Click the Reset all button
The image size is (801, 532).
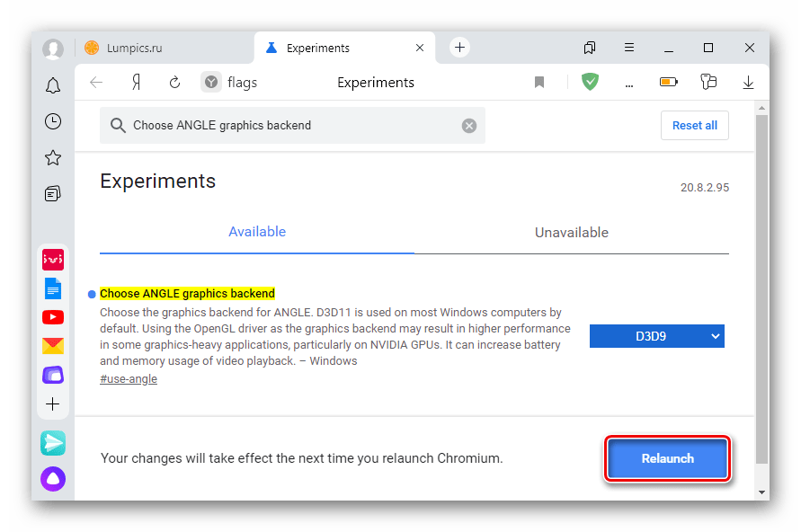pyautogui.click(x=694, y=125)
